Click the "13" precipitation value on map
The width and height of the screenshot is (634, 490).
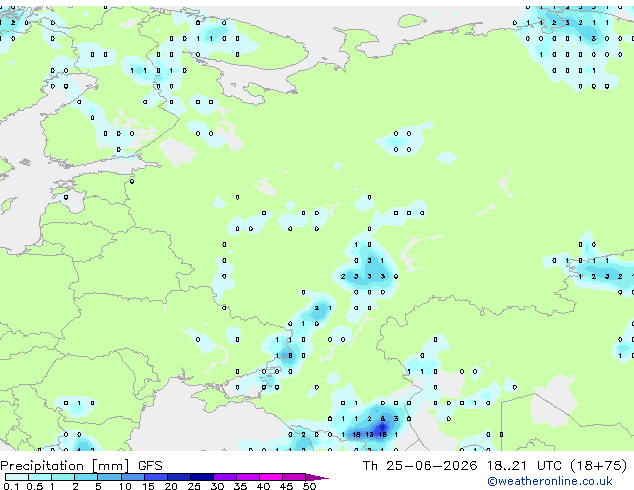click(369, 435)
